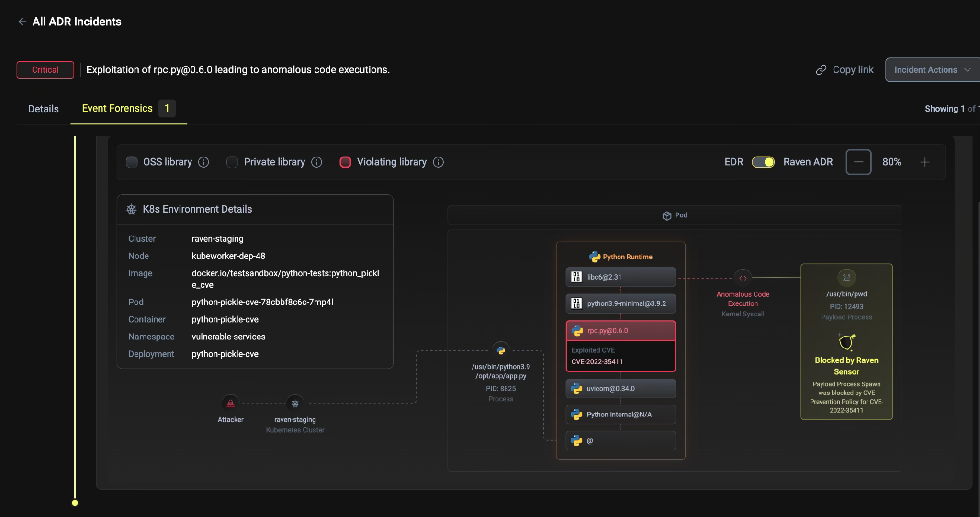This screenshot has height=517, width=980.
Task: Click the All ADR Incidents heading link
Action: click(77, 22)
